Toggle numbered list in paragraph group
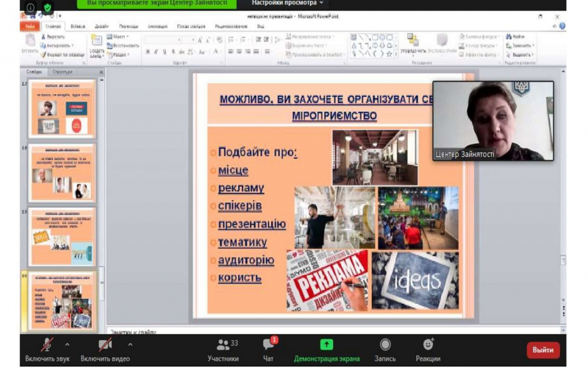The width and height of the screenshot is (588, 368). pos(244,40)
